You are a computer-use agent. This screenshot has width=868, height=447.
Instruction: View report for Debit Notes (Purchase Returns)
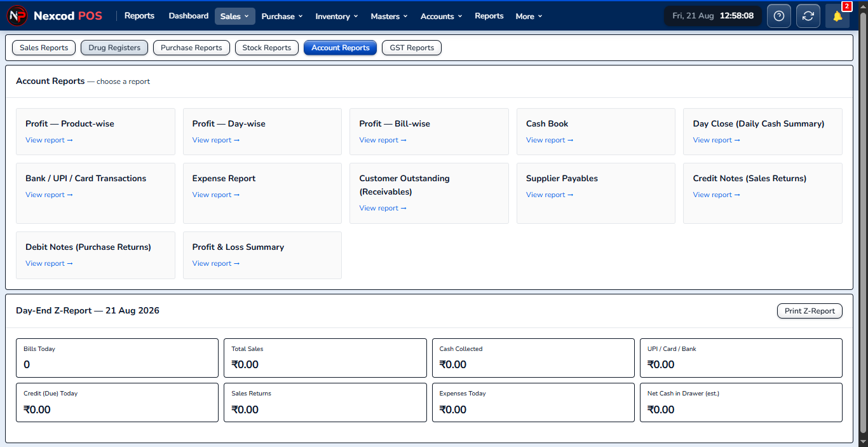coord(49,263)
